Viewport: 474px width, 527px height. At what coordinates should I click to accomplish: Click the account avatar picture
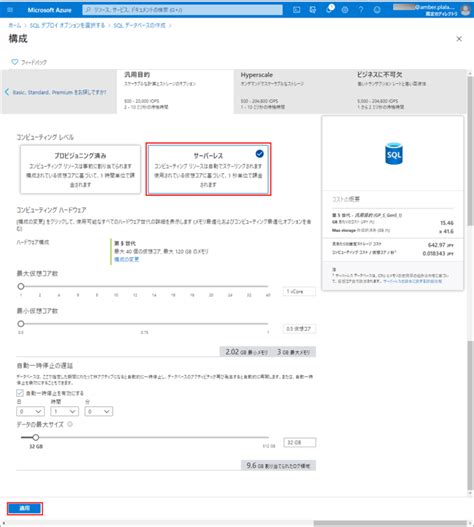[x=466, y=10]
